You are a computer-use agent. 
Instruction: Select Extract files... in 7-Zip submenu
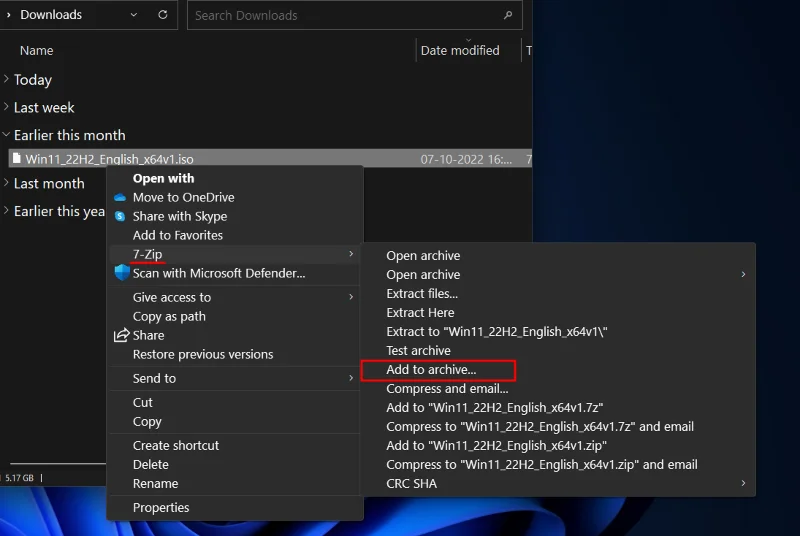422,294
